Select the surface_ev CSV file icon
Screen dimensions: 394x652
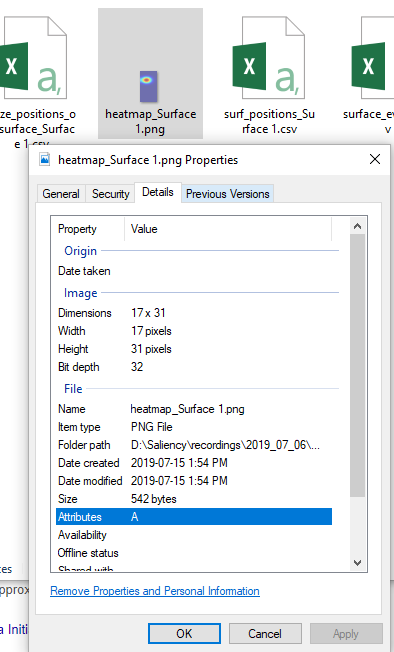coord(372,57)
